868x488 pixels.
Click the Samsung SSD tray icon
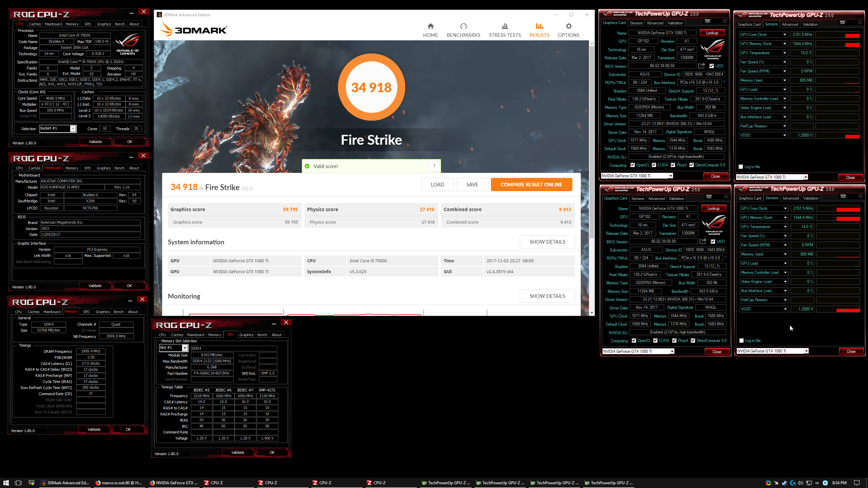[817, 483]
